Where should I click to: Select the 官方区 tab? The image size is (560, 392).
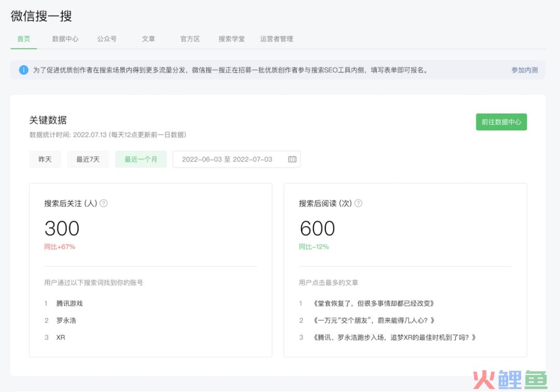coord(190,38)
